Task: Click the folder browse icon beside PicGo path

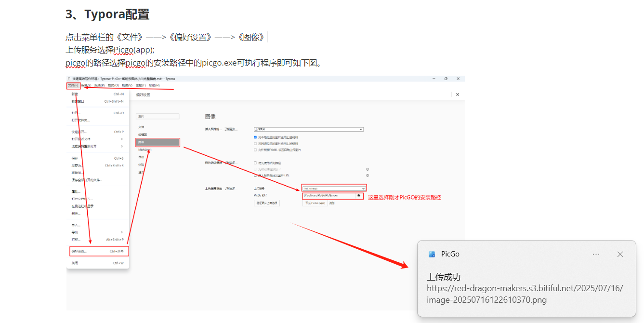Action: tap(359, 195)
